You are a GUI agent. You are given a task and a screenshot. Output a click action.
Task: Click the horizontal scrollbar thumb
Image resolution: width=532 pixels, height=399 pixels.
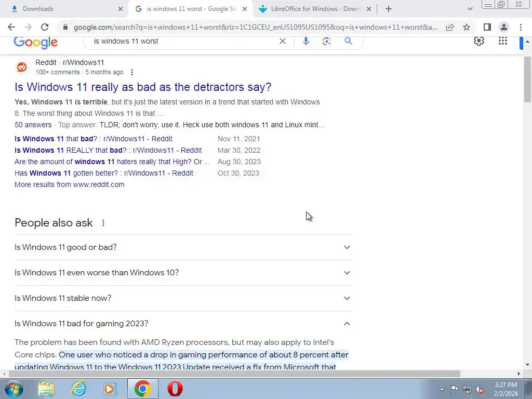point(234,374)
